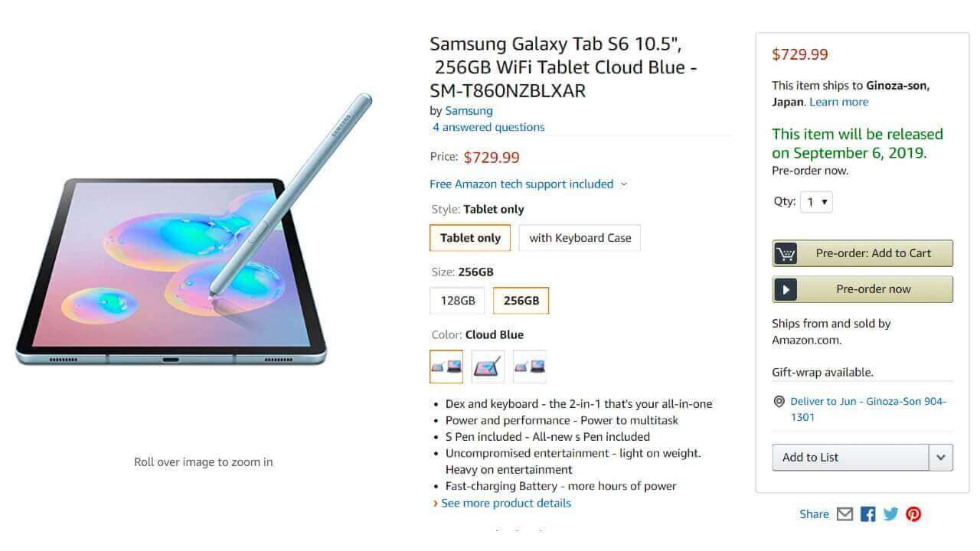Click the cart icon on Pre-order button
This screenshot has height=551, width=980.
786,253
